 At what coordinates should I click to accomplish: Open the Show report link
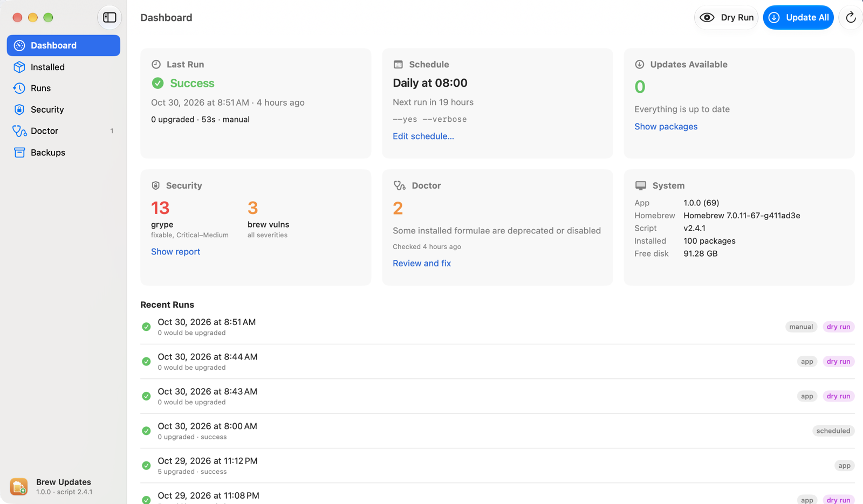(175, 252)
